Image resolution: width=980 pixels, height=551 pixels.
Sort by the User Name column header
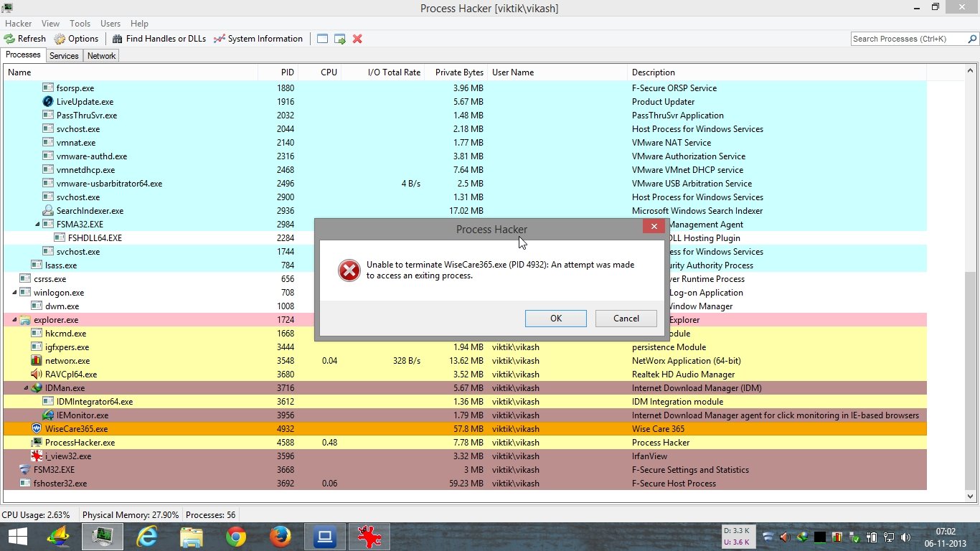[557, 72]
